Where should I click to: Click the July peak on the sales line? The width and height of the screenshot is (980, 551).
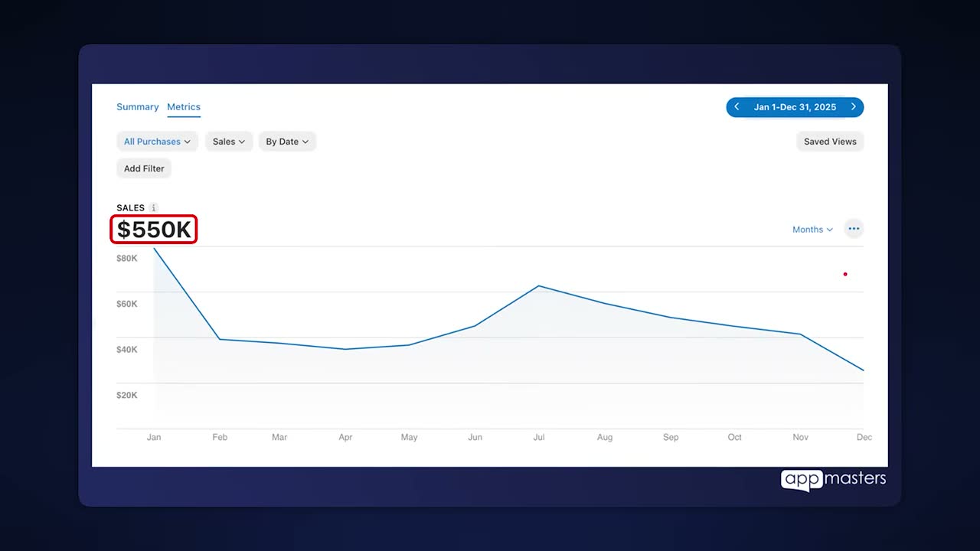point(539,286)
